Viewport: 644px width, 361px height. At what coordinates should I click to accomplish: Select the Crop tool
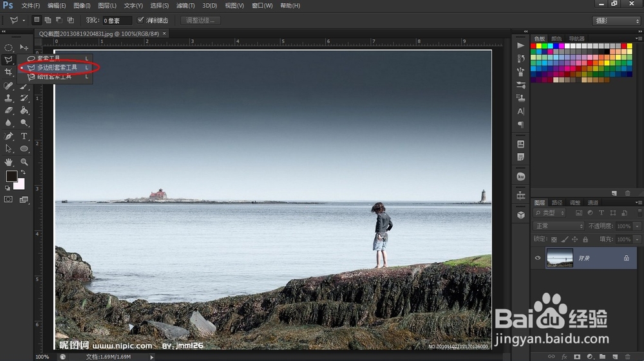pos(8,72)
